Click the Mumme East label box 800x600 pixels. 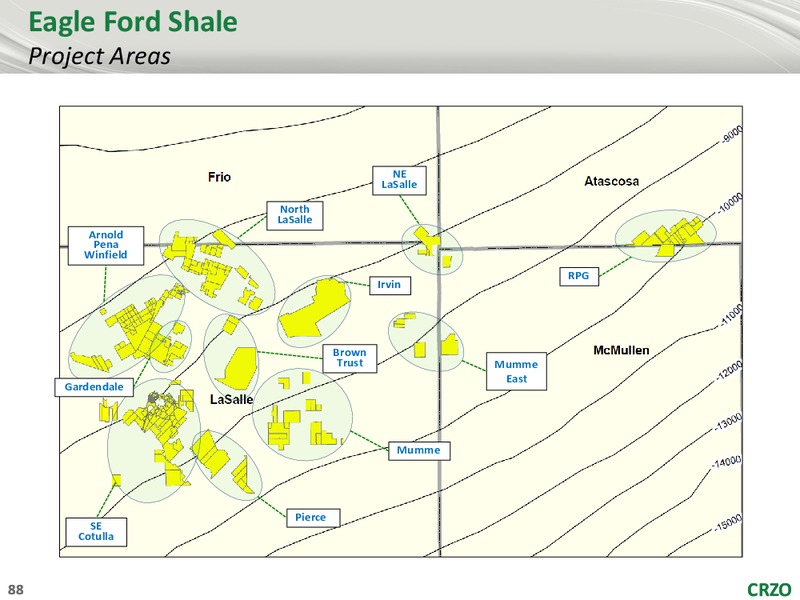pos(516,371)
